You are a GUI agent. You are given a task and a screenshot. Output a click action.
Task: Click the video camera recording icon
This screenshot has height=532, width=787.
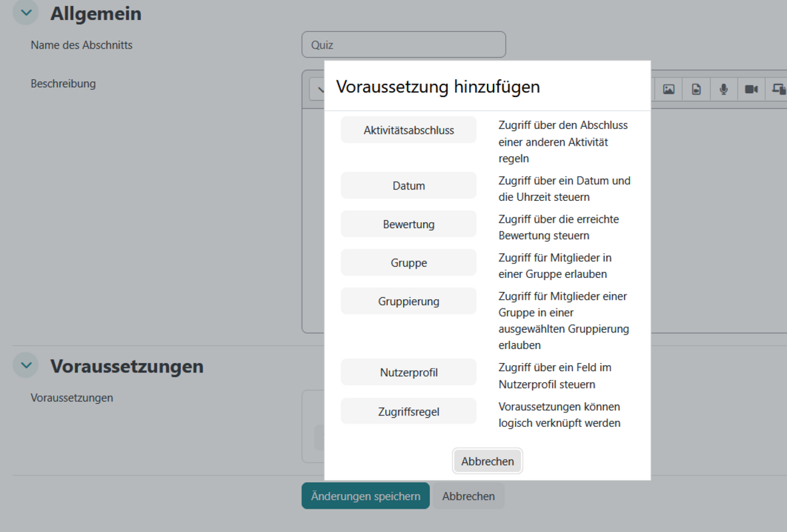click(751, 89)
